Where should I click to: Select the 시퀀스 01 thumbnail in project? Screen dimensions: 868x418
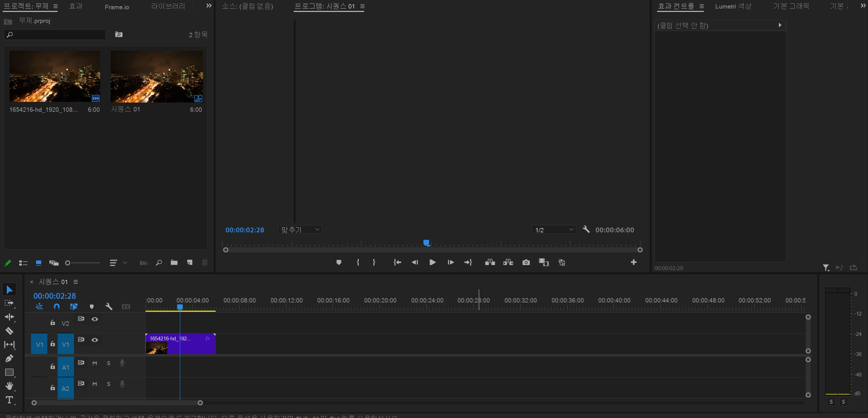coord(157,77)
